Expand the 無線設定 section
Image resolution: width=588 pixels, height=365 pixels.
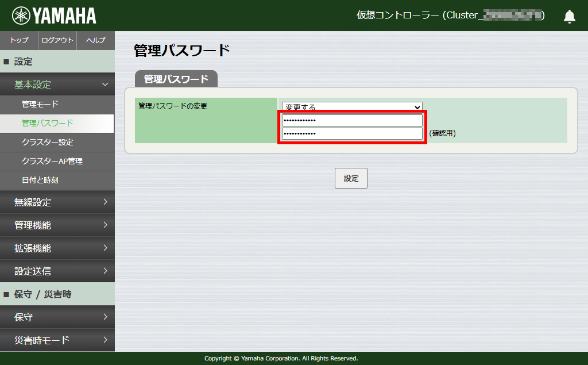pyautogui.click(x=57, y=202)
